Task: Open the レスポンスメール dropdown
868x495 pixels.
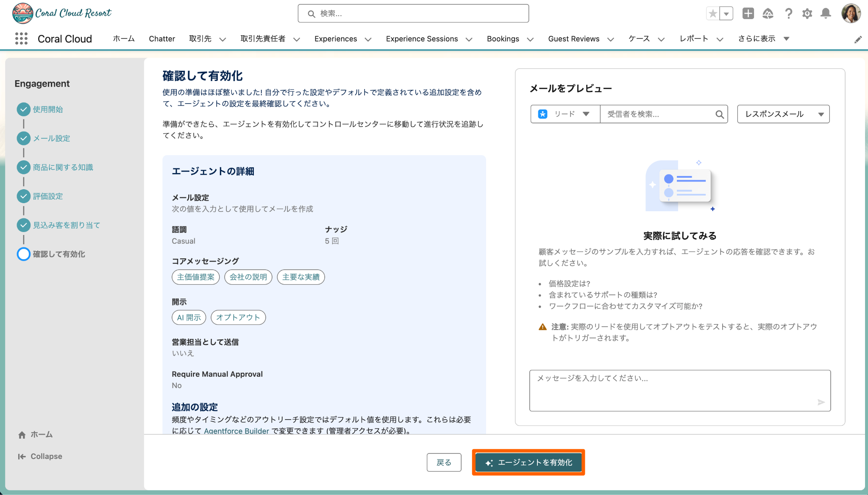Action: click(x=783, y=114)
